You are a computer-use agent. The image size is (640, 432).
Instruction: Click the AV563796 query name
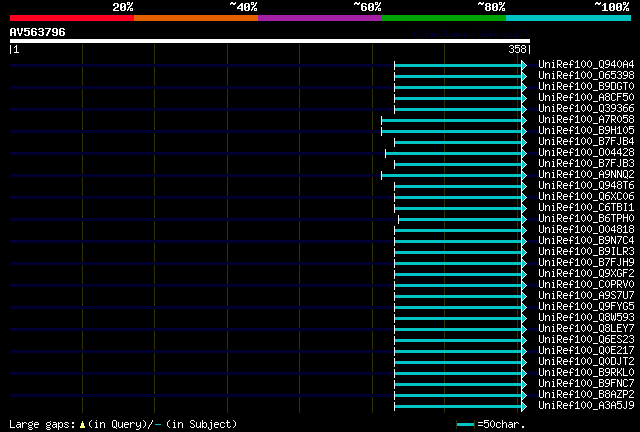(x=38, y=32)
